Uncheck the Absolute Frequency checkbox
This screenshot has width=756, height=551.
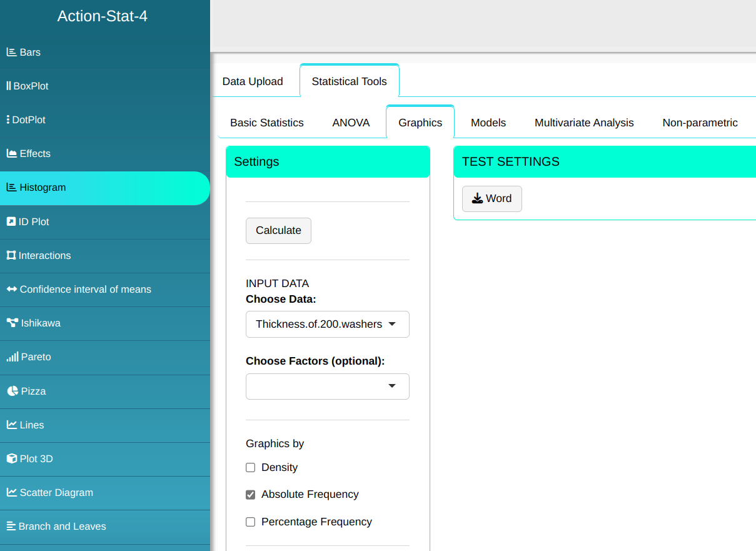click(251, 495)
